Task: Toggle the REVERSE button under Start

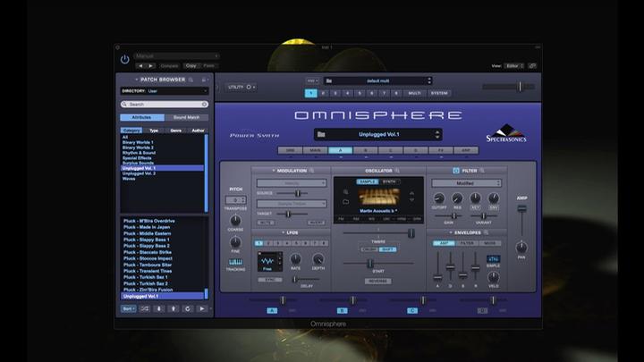Action: tap(377, 282)
